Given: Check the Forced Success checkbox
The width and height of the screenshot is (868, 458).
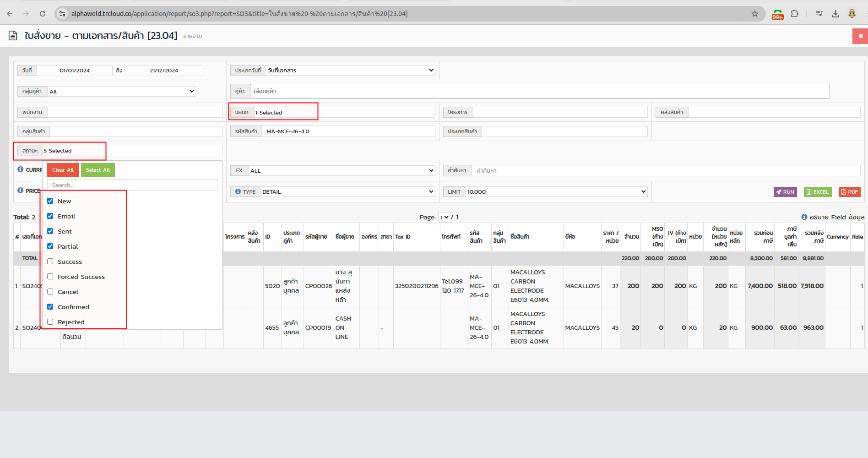Looking at the screenshot, I should [50, 277].
